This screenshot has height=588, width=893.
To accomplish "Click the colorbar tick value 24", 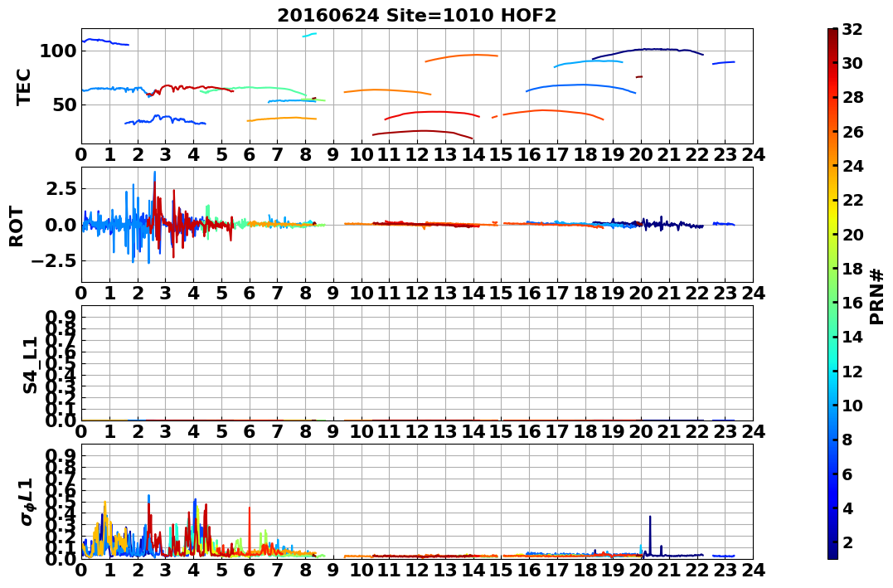I will tap(852, 166).
